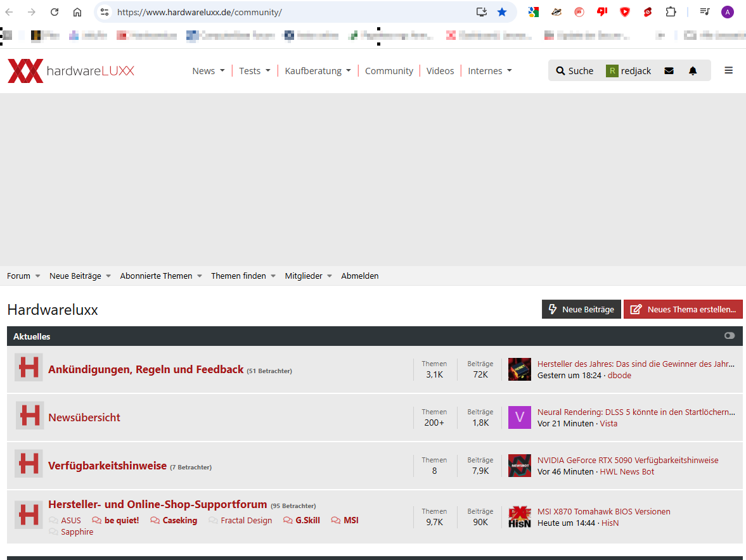Open the Community menu item
This screenshot has height=560, width=746.
coord(389,71)
